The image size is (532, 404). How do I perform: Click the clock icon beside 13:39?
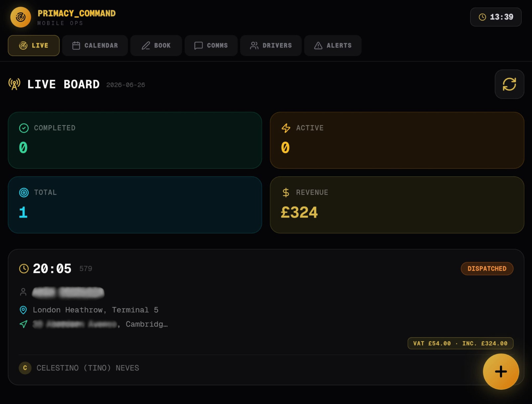coord(482,17)
